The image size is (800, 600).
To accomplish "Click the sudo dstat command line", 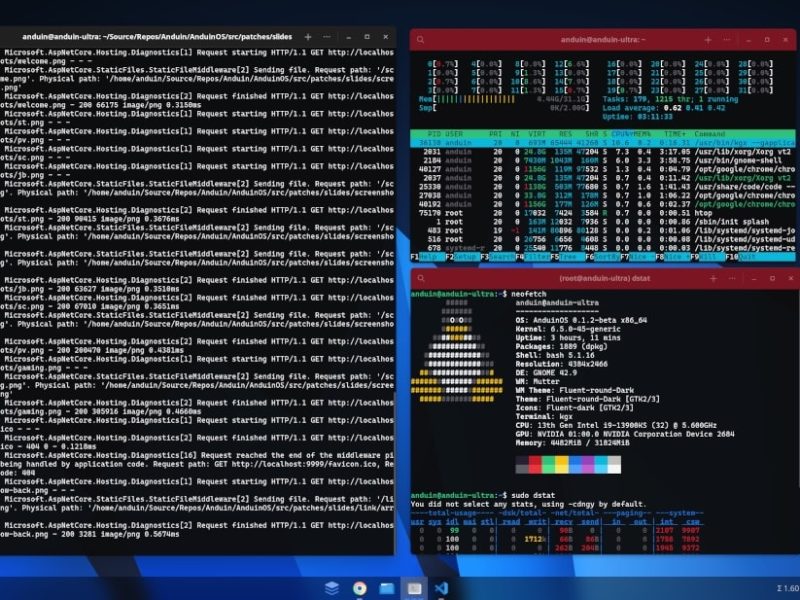I will (483, 495).
